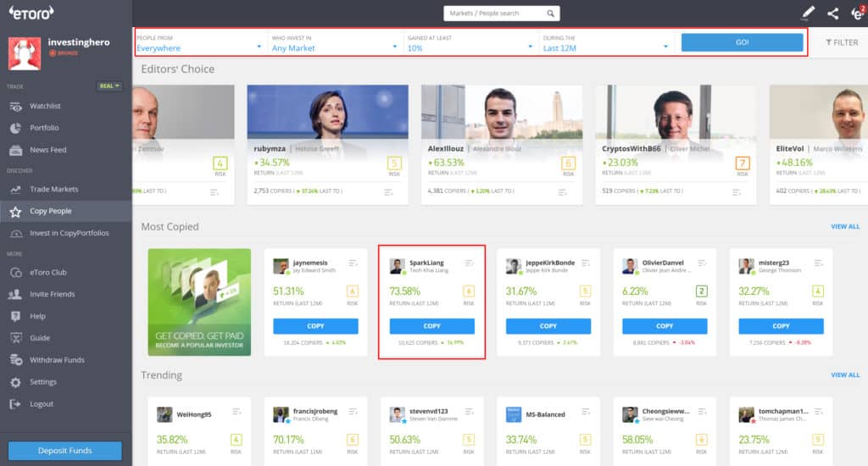Expand the During The Last 12M dropdown
The width and height of the screenshot is (868, 466).
point(605,43)
